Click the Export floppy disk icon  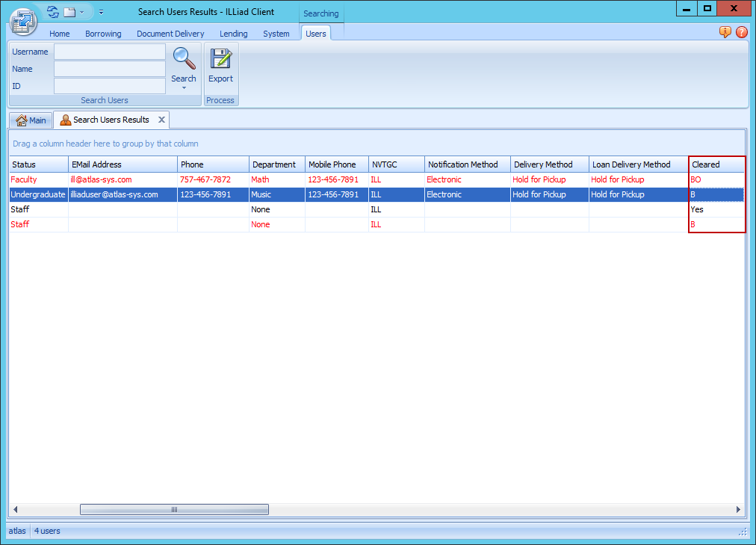point(220,58)
